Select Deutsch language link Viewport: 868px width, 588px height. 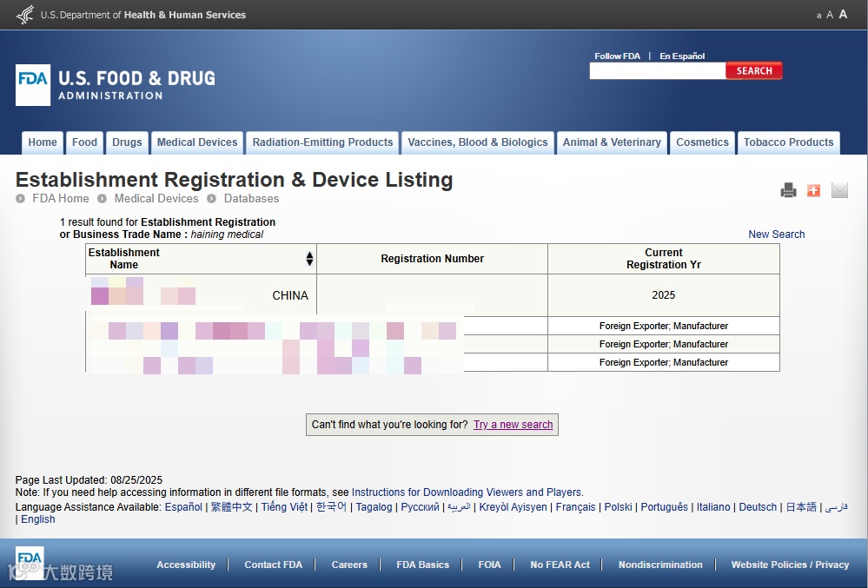pyautogui.click(x=758, y=507)
